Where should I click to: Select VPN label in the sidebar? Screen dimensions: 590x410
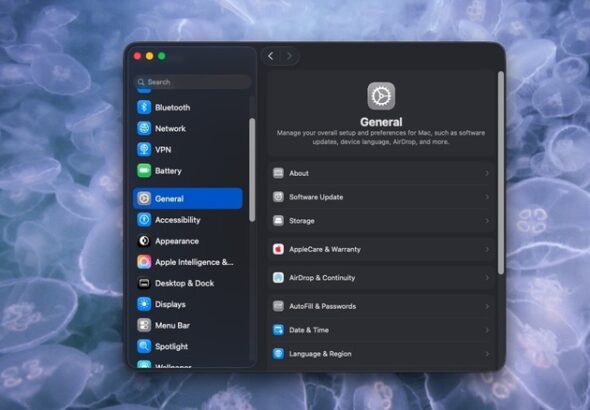(x=163, y=150)
